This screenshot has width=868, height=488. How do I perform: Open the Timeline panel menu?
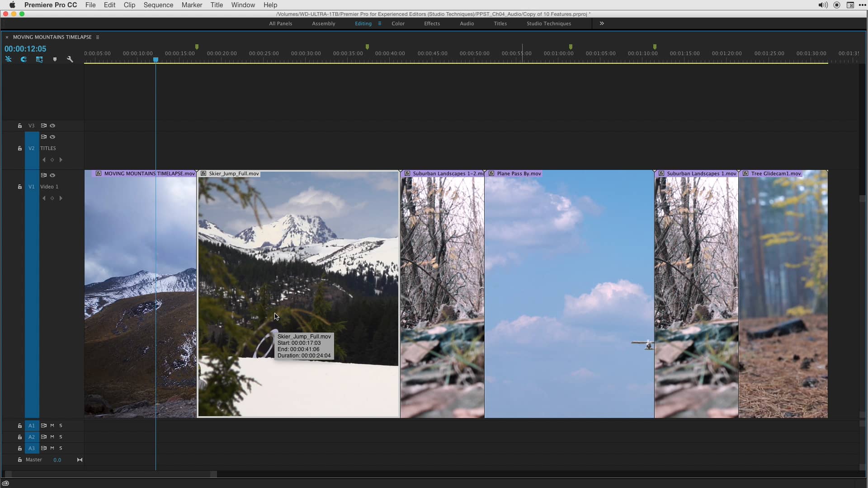click(x=98, y=37)
